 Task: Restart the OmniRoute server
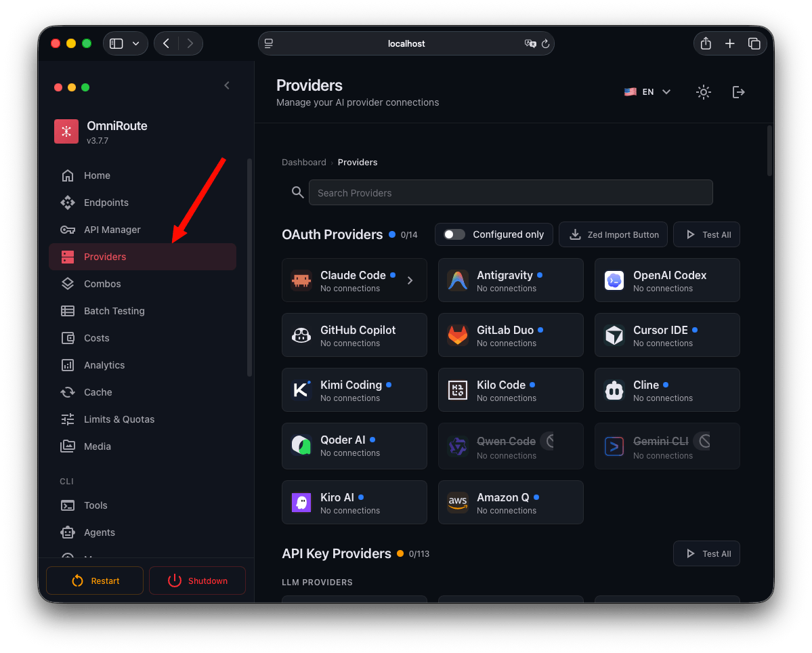pyautogui.click(x=95, y=581)
